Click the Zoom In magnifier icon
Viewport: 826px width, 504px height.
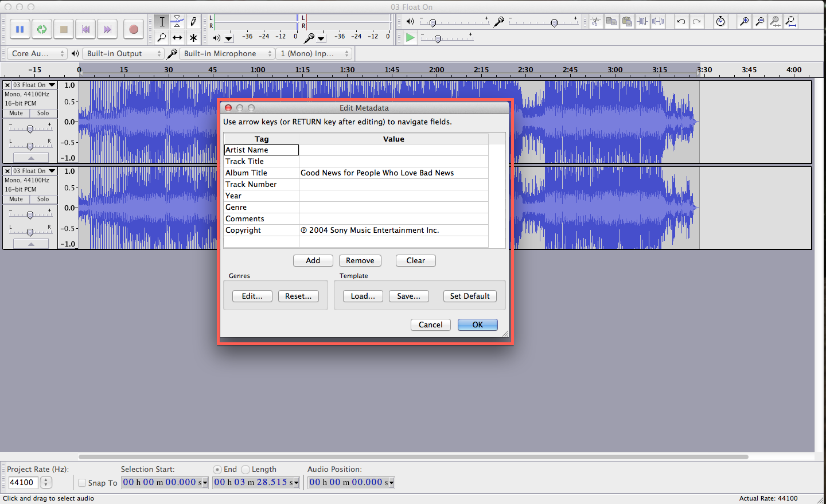pyautogui.click(x=744, y=22)
